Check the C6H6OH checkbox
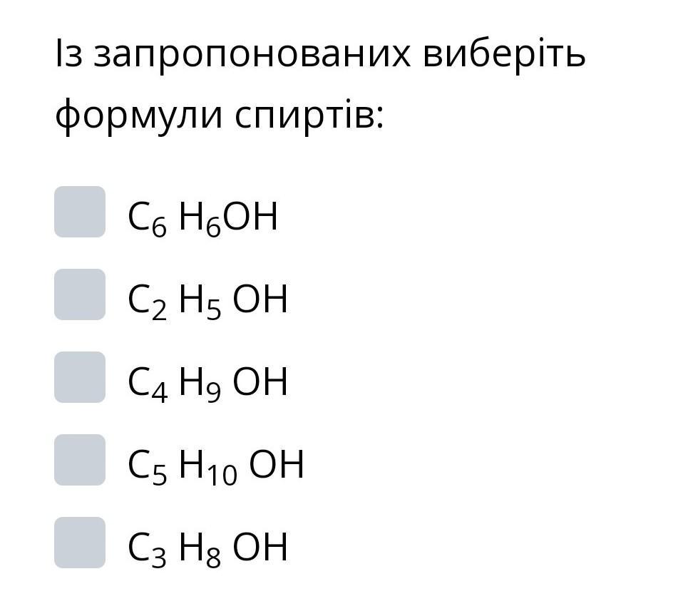 click(80, 212)
